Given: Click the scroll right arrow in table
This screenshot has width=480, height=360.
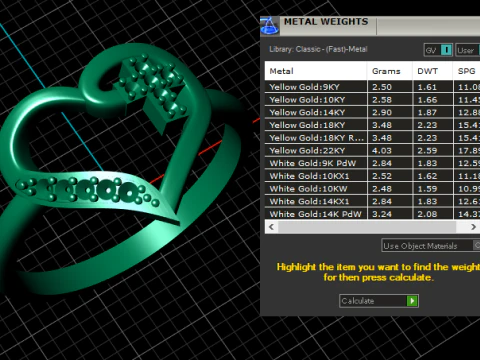Looking at the screenshot, I should click(473, 227).
